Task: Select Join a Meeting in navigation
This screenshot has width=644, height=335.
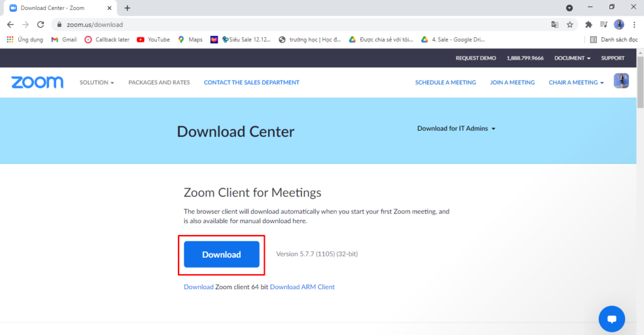Action: pyautogui.click(x=512, y=82)
